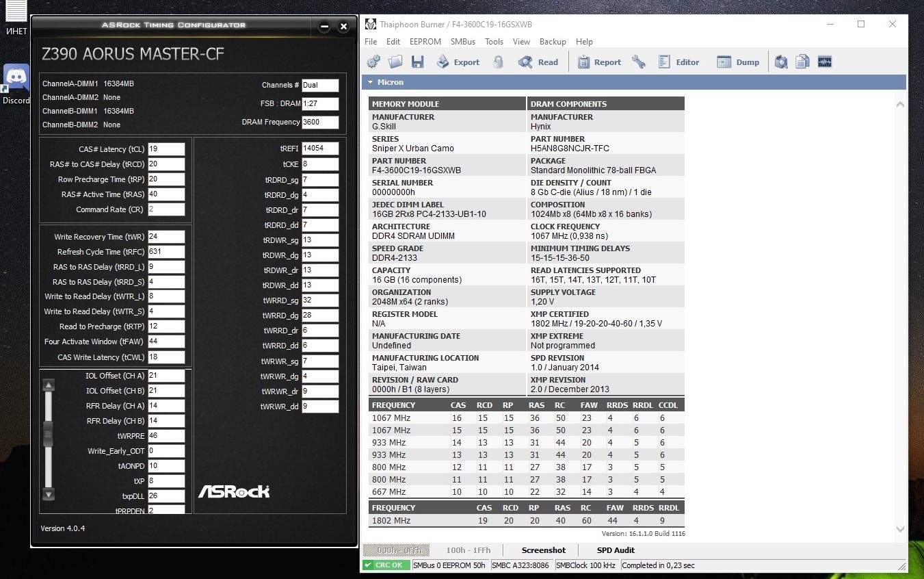Switch to the 000h - 0FFh tab
The image size is (924, 579).
pyautogui.click(x=396, y=550)
